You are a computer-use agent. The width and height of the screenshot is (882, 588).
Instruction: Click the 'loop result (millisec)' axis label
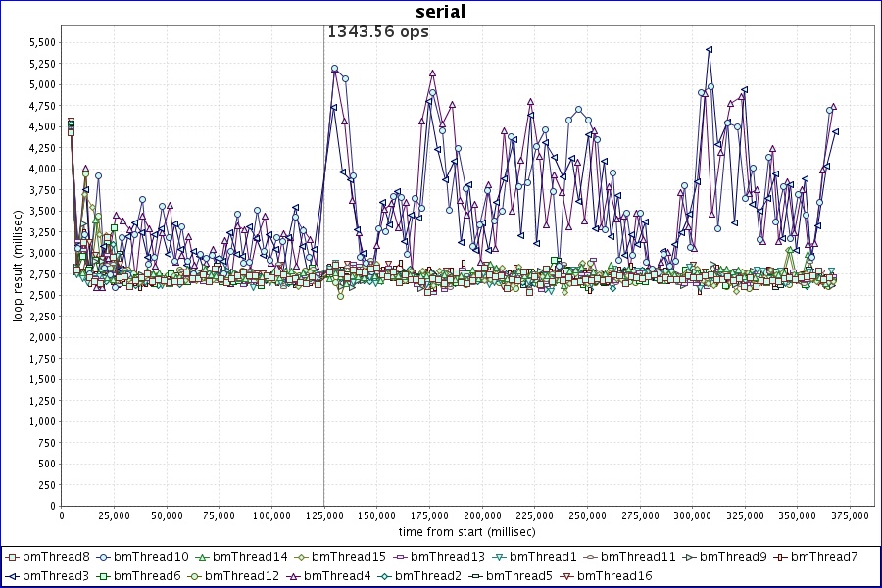click(x=18, y=265)
